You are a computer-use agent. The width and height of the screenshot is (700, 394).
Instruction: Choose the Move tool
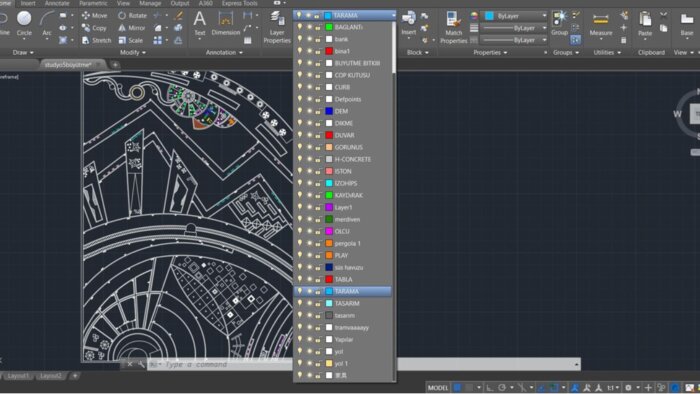point(94,16)
